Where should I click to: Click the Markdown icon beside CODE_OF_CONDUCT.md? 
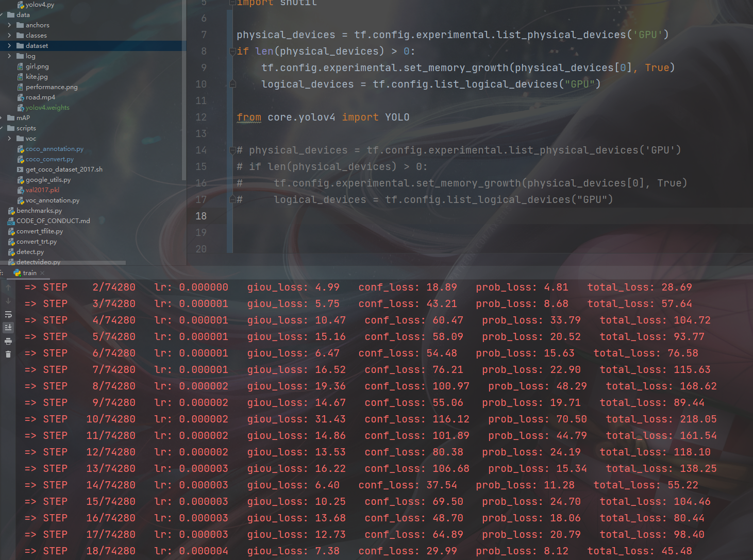11,220
